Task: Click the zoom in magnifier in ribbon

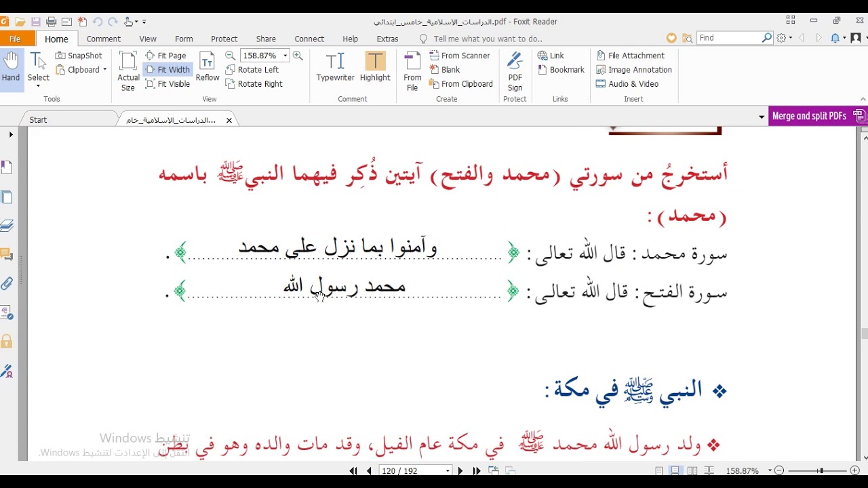Action: tap(298, 56)
